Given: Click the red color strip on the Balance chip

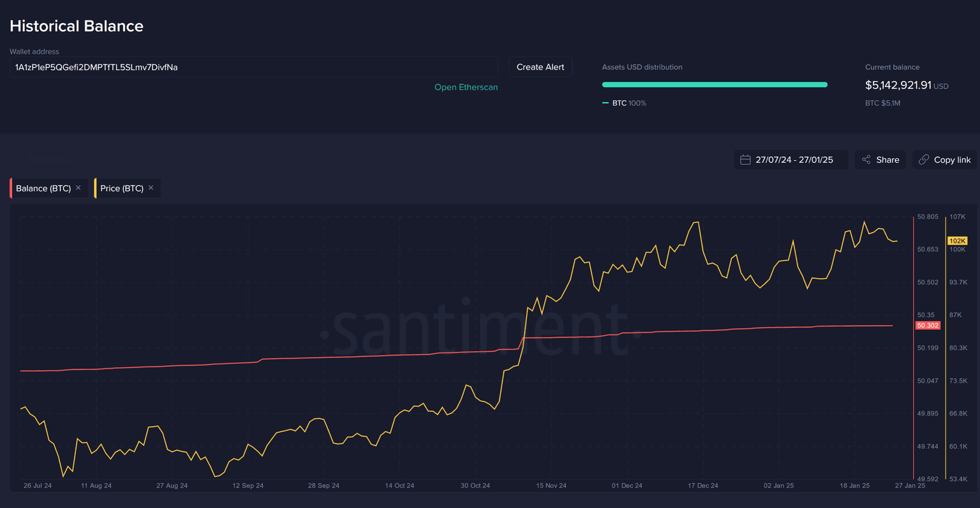Looking at the screenshot, I should (11, 188).
